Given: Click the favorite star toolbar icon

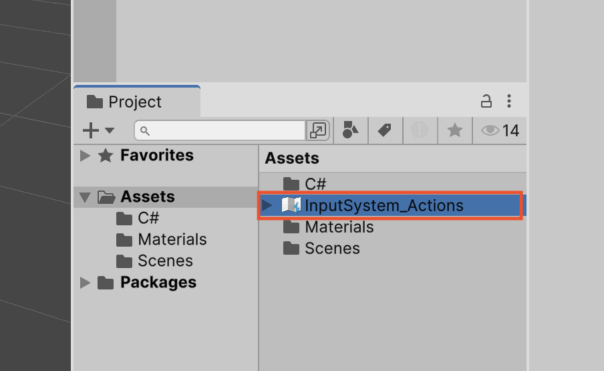Looking at the screenshot, I should tap(455, 130).
